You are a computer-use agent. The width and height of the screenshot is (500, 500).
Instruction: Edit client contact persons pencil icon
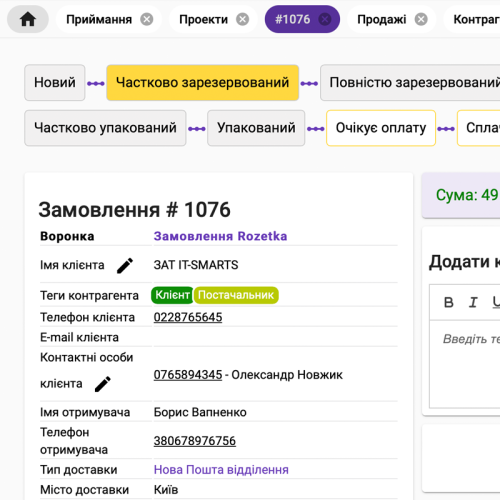coord(103,384)
